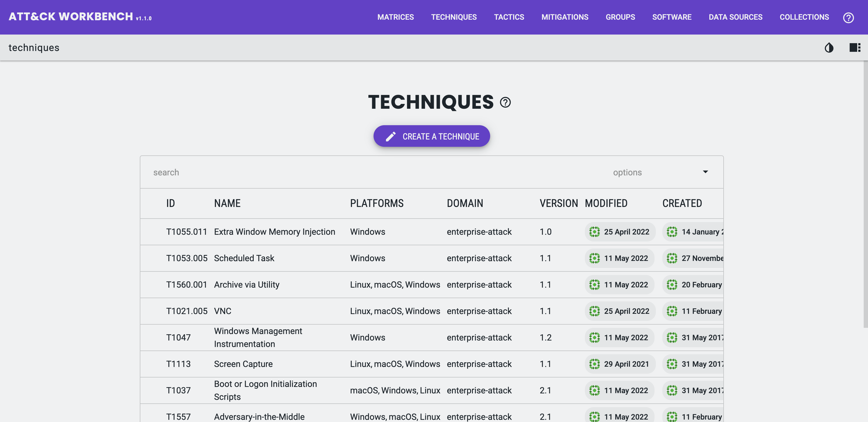Open the Matrices menu item
This screenshot has height=422, width=868.
pyautogui.click(x=395, y=17)
